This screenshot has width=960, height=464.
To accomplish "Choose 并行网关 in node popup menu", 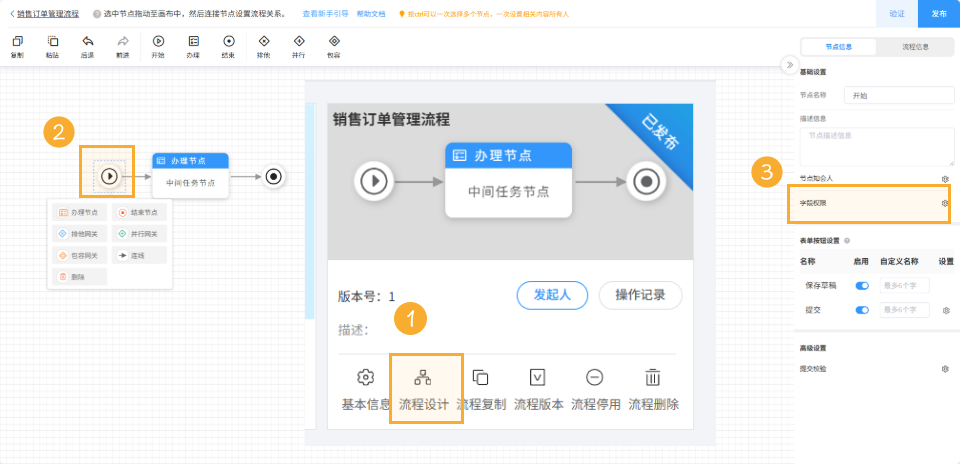I will click(139, 234).
